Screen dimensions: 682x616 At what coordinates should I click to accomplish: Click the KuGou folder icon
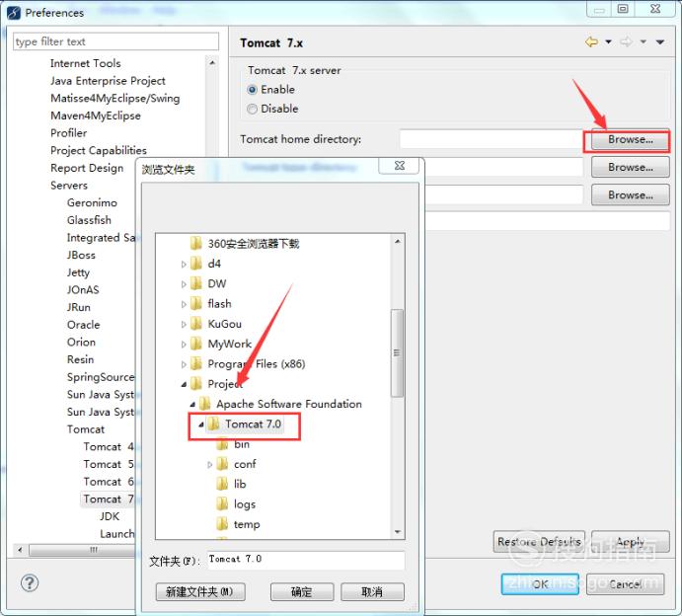click(x=196, y=323)
